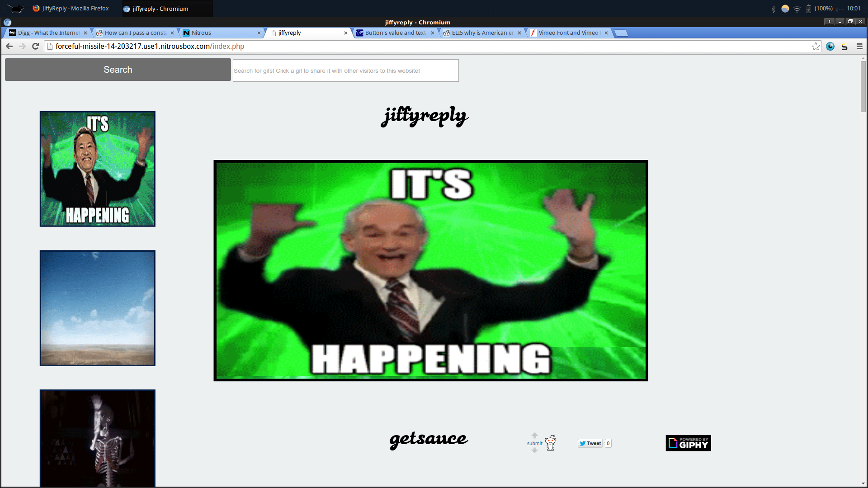The width and height of the screenshot is (868, 488).
Task: Focus the Search for gifs input field
Action: pos(345,71)
